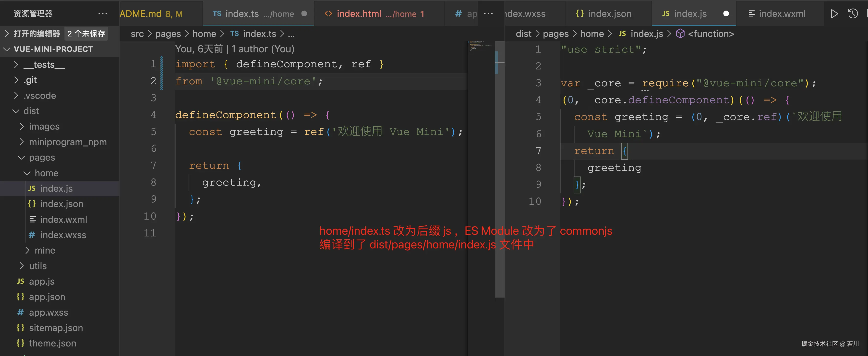Switch to the index.html tab

tap(359, 14)
